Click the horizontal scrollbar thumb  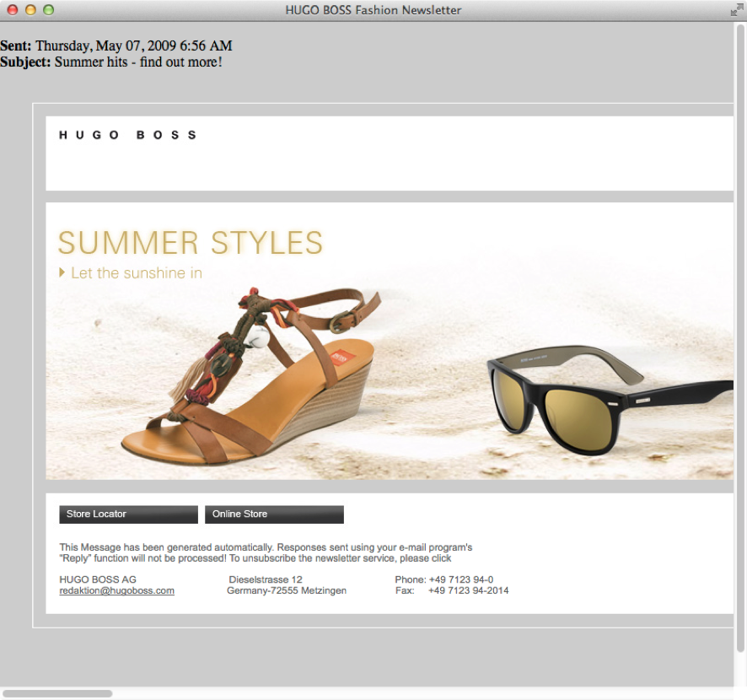[x=57, y=693]
